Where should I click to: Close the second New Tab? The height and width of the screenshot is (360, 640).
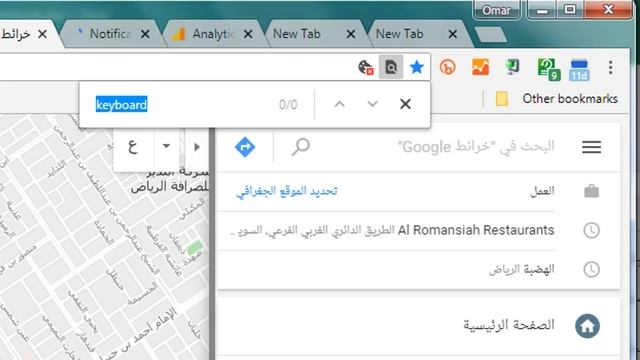[x=453, y=34]
